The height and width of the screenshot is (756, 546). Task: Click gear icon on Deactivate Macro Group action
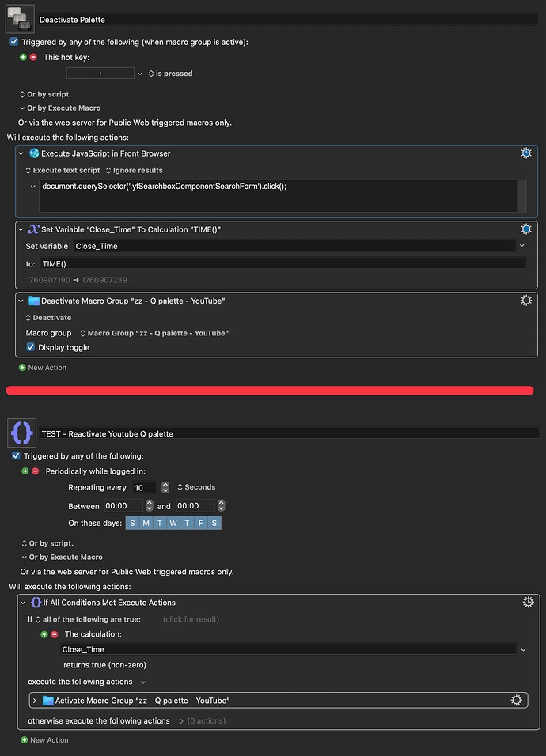526,301
